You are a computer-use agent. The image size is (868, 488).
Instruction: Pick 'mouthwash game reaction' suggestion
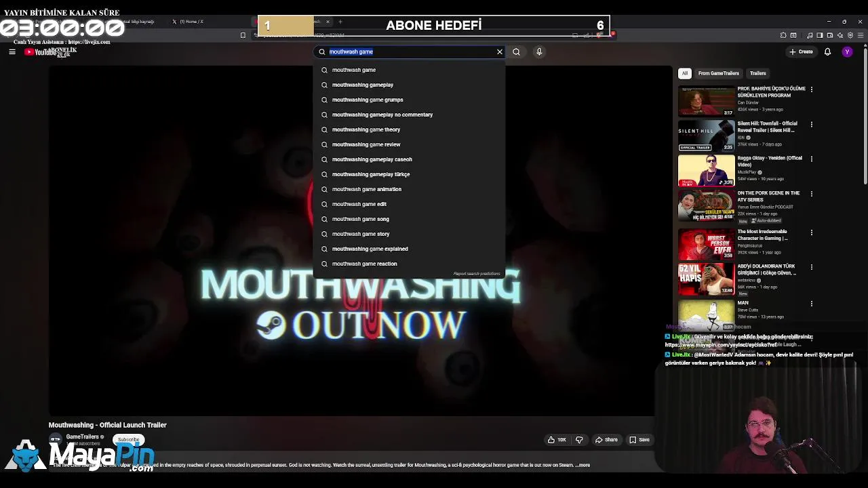coord(409,264)
